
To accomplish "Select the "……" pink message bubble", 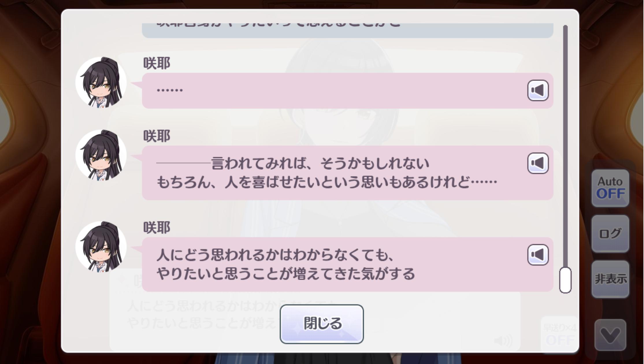I will [x=348, y=91].
